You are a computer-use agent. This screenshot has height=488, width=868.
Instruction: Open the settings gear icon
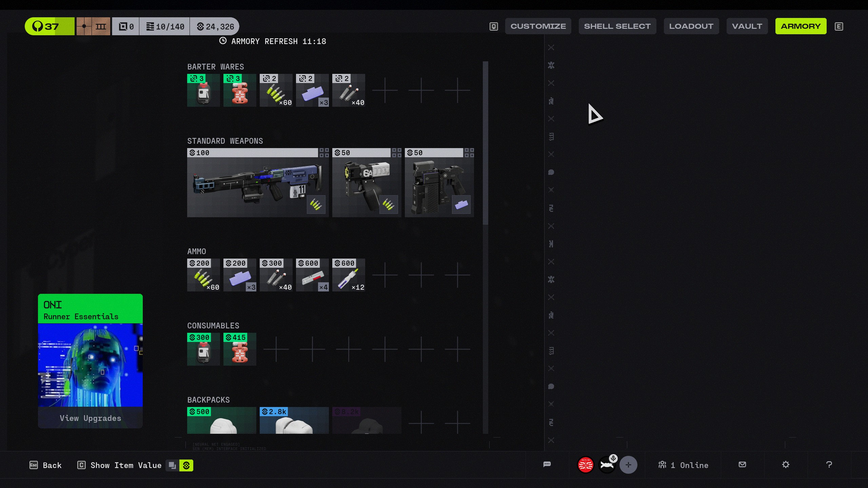click(786, 465)
